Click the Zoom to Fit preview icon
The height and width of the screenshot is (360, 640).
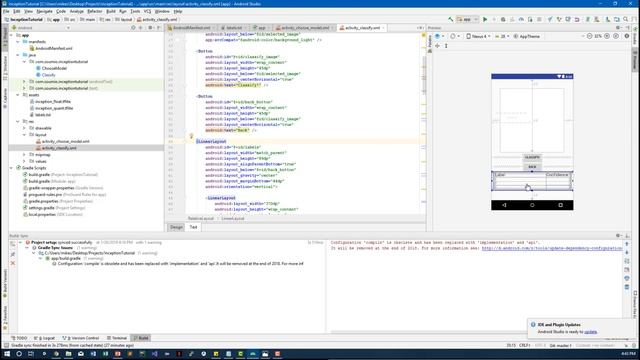616,36
